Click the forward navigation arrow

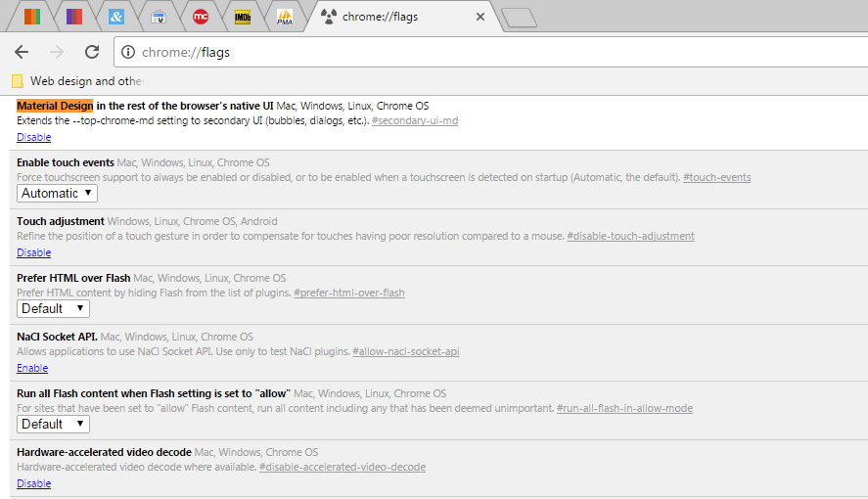(x=57, y=52)
